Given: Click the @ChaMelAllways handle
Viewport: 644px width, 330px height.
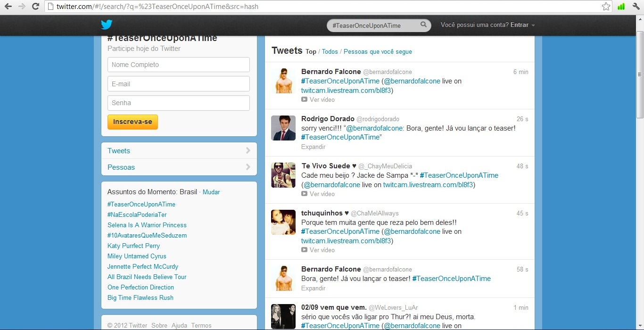Looking at the screenshot, I should pos(374,214).
